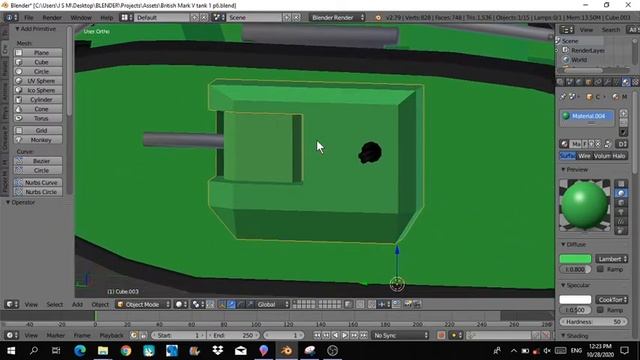Viewport: 640px width, 360px height.
Task: Open the viewport shading mode selector
Action: point(181,304)
